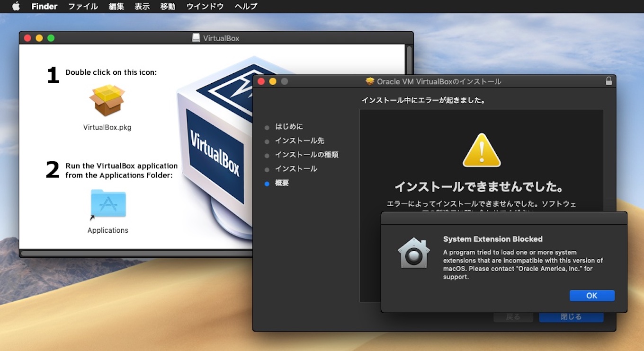Open the ファイル menu
This screenshot has width=644, height=351.
[83, 6]
